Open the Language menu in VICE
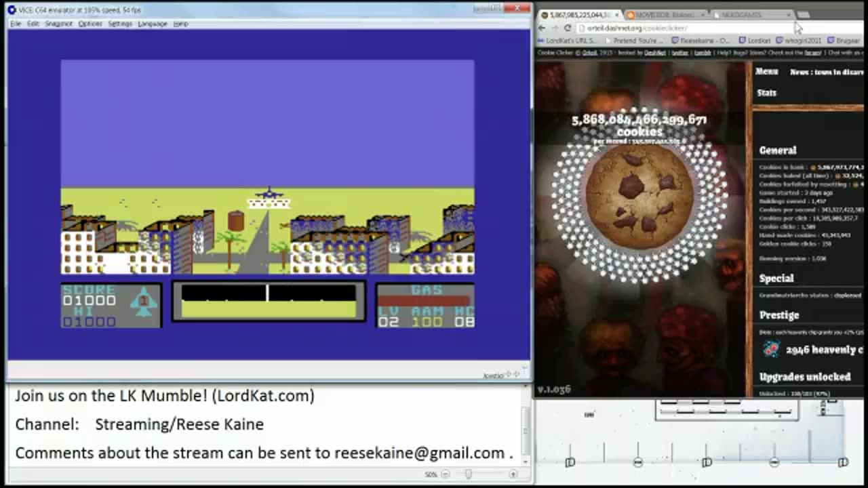This screenshot has height=488, width=868. click(x=153, y=24)
